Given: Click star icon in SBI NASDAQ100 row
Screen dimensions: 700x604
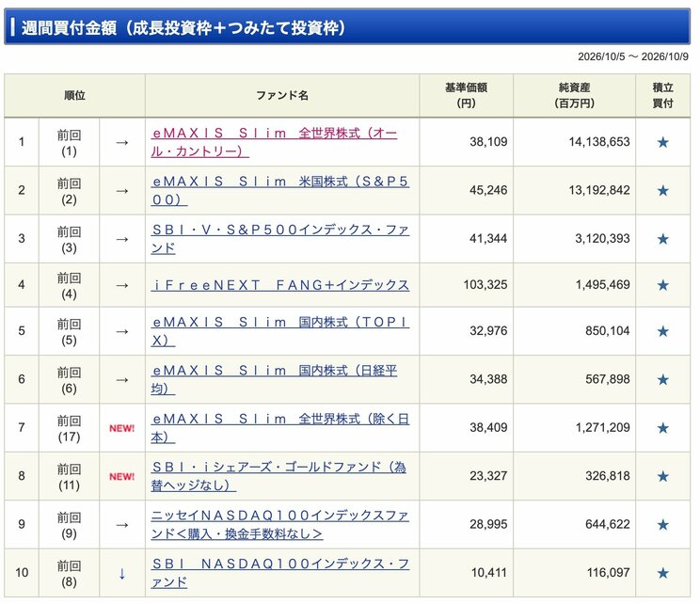Looking at the screenshot, I should [663, 573].
